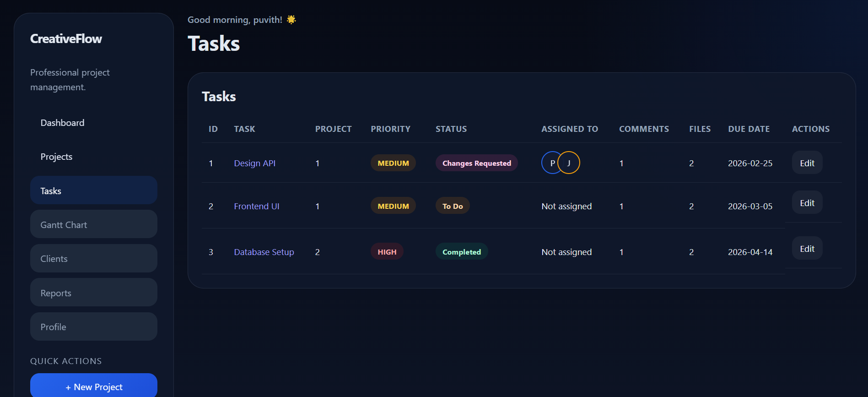Click the PRIORITY column header
This screenshot has height=397, width=868.
coord(391,129)
